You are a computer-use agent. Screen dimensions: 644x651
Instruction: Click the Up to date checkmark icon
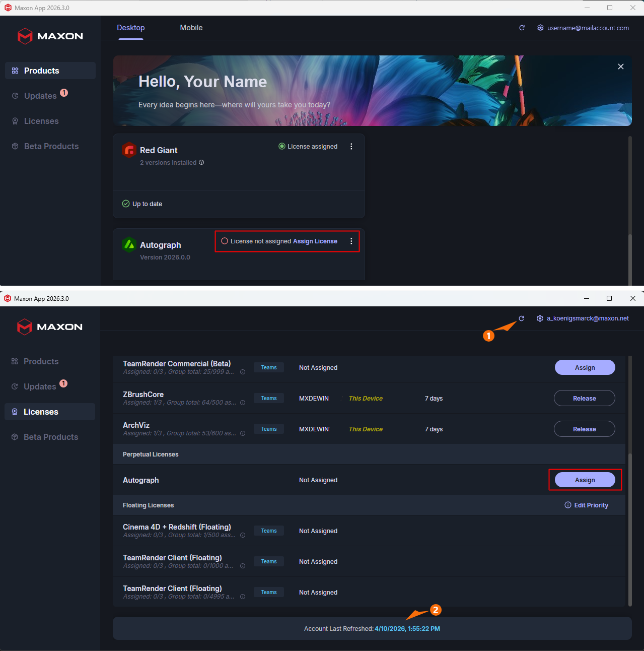pyautogui.click(x=126, y=204)
